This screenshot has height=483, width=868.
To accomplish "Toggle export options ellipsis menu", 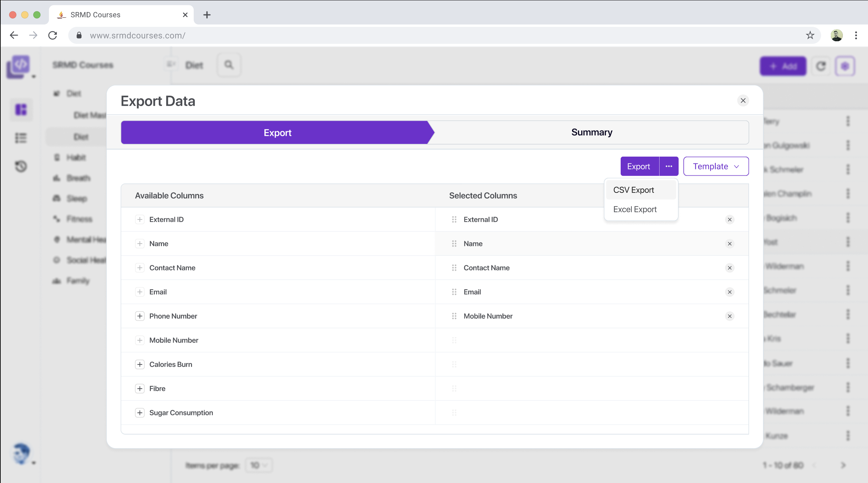I will (x=669, y=166).
